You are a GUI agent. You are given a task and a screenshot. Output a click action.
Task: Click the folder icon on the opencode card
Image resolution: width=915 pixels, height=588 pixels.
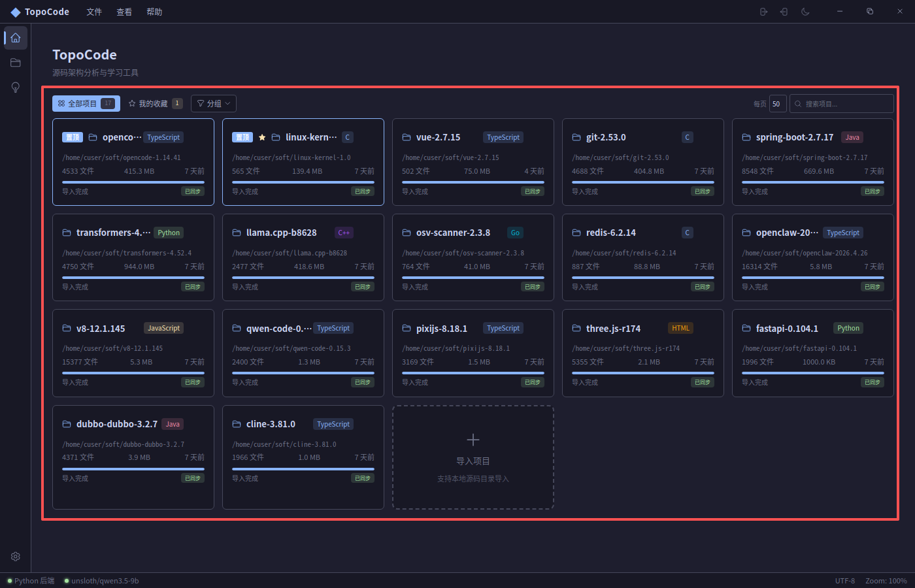(x=93, y=137)
